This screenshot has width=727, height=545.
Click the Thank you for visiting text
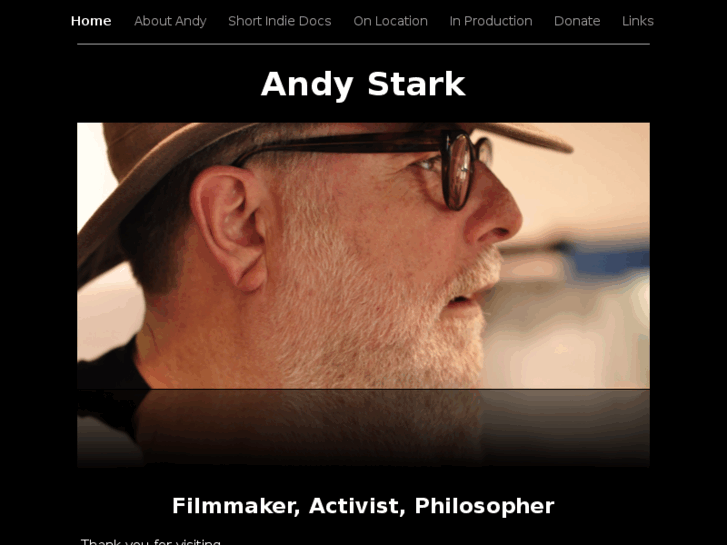tap(151, 541)
